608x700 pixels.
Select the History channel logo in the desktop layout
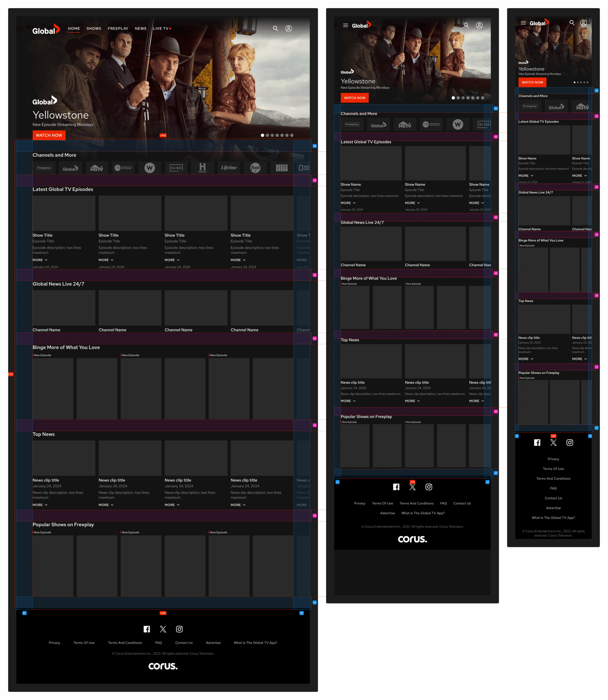coord(203,168)
